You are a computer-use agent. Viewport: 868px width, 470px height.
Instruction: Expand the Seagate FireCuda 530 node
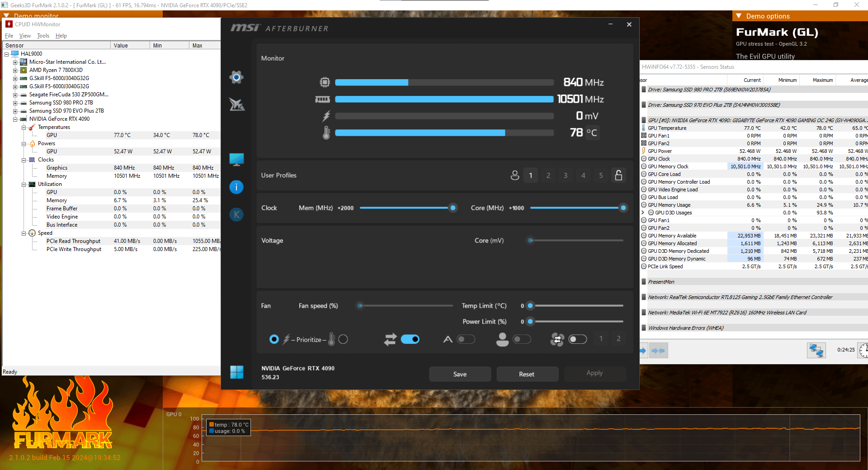pyautogui.click(x=15, y=95)
